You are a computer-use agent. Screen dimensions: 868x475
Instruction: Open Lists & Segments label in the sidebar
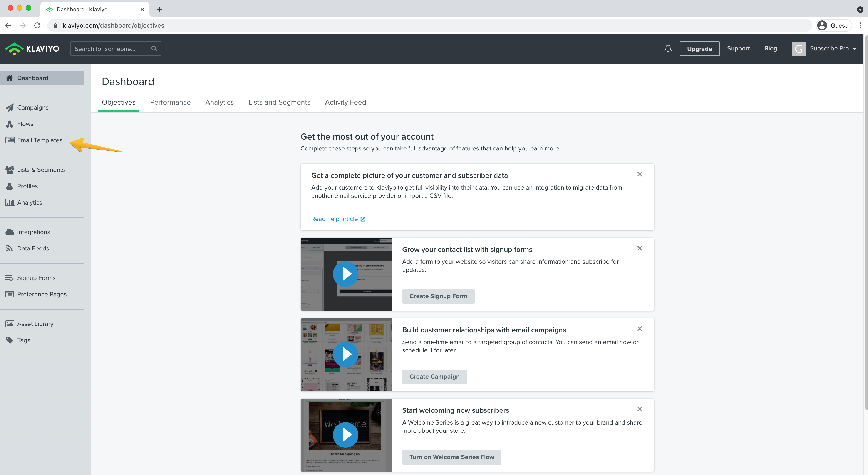41,170
